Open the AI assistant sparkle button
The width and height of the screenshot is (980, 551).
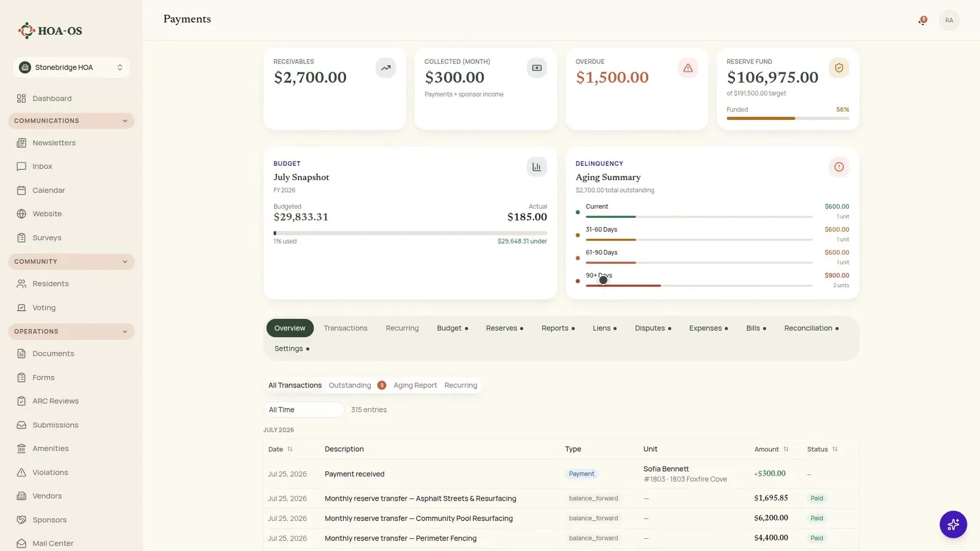coord(953,525)
